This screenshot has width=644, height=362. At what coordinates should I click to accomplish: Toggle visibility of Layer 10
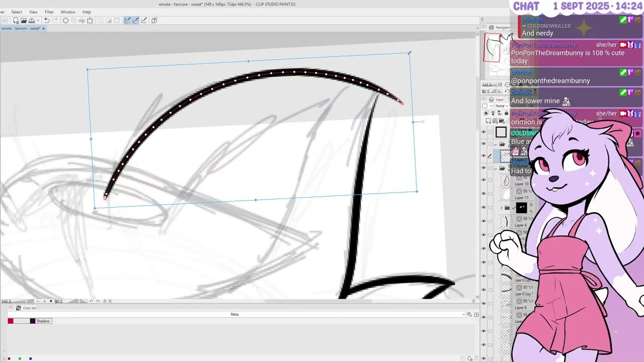point(484,180)
